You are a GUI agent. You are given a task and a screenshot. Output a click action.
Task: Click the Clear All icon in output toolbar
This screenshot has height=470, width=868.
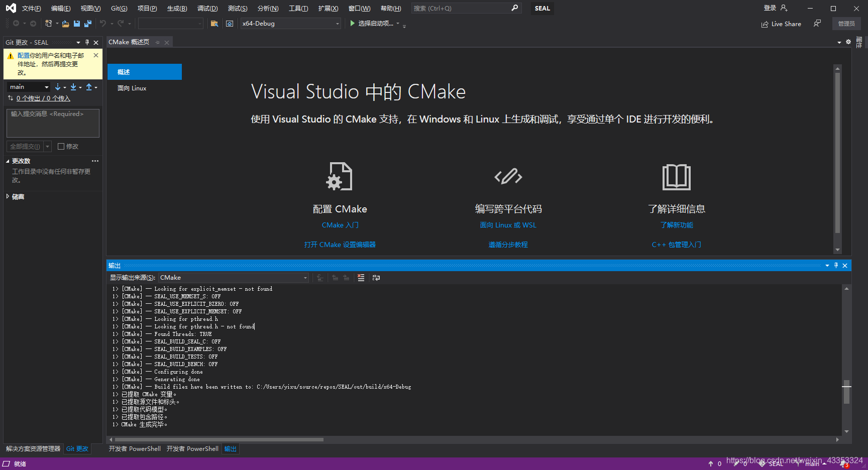click(x=361, y=278)
